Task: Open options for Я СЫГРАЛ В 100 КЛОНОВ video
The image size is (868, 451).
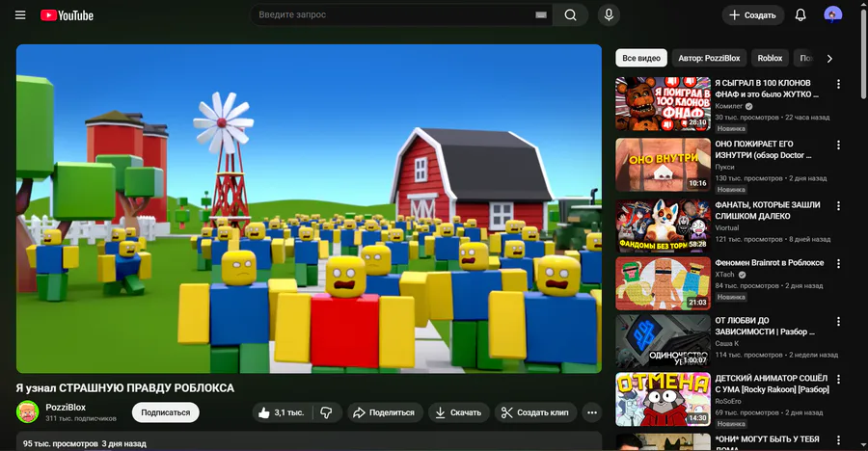Action: pyautogui.click(x=838, y=84)
